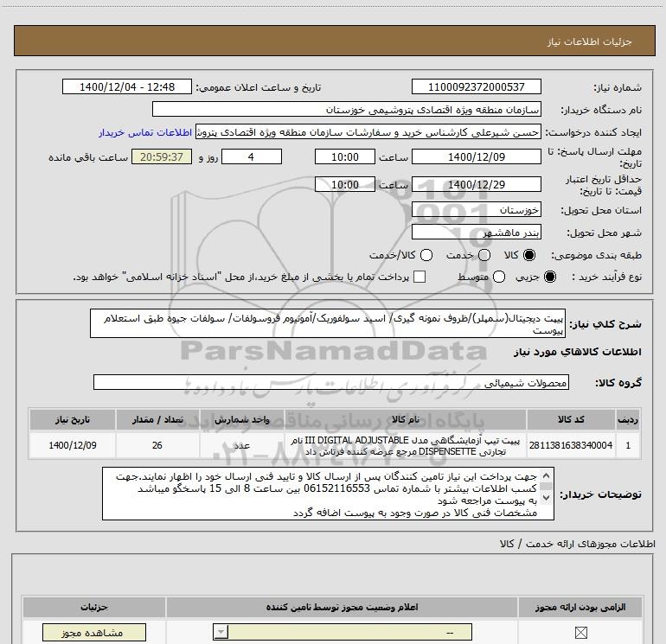Click the remaining time 20:59:37 field
Image resolution: width=666 pixels, height=644 pixels.
(x=162, y=156)
